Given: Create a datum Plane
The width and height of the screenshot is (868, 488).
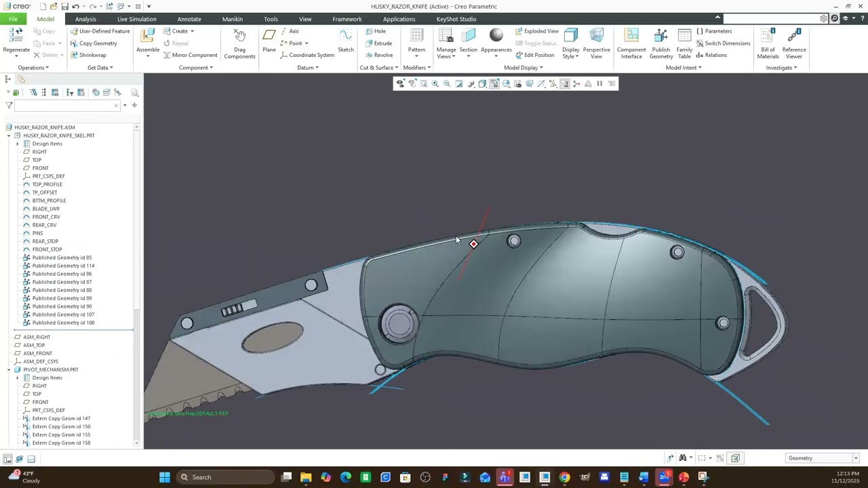Looking at the screenshot, I should tap(269, 41).
